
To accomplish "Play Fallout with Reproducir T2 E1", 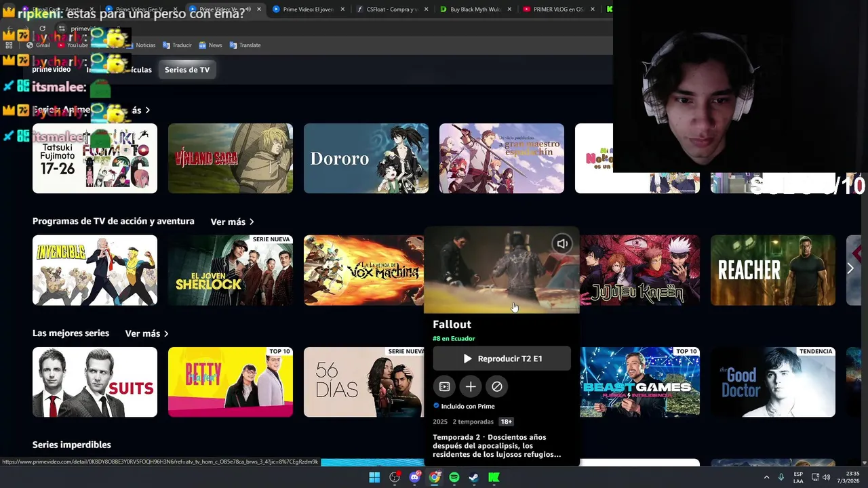I will point(502,359).
